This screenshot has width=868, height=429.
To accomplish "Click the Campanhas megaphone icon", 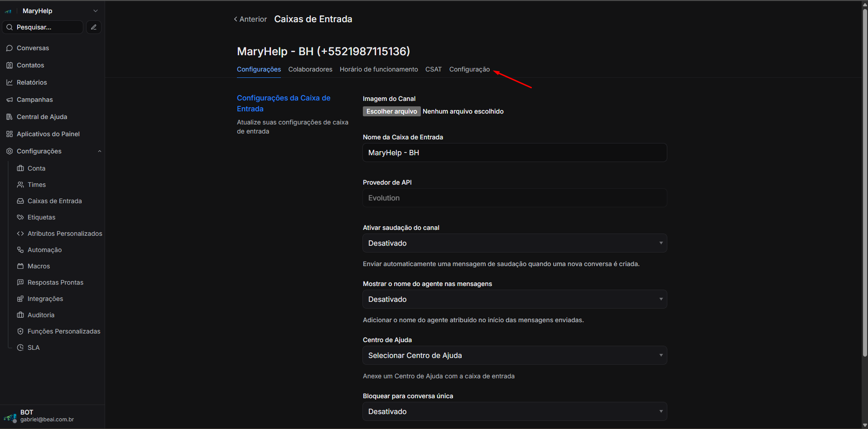I will [x=10, y=100].
